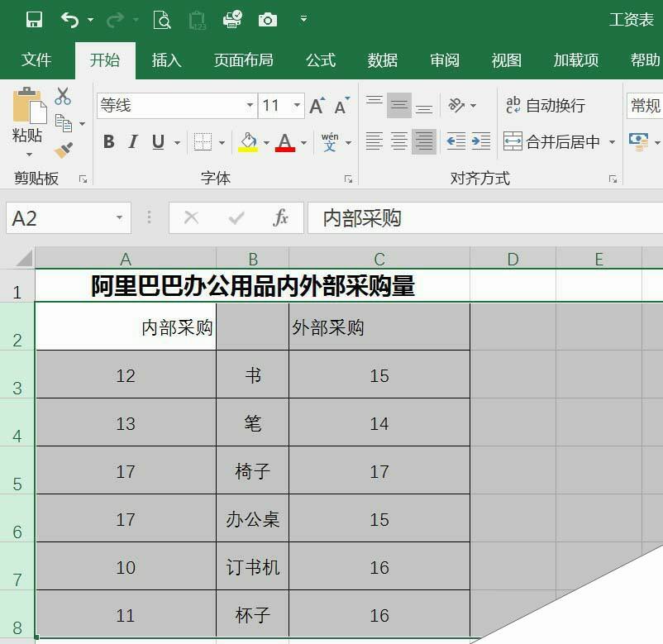This screenshot has height=644, width=663.
Task: Open the clipboard pane dialog launcher
Action: (x=83, y=179)
